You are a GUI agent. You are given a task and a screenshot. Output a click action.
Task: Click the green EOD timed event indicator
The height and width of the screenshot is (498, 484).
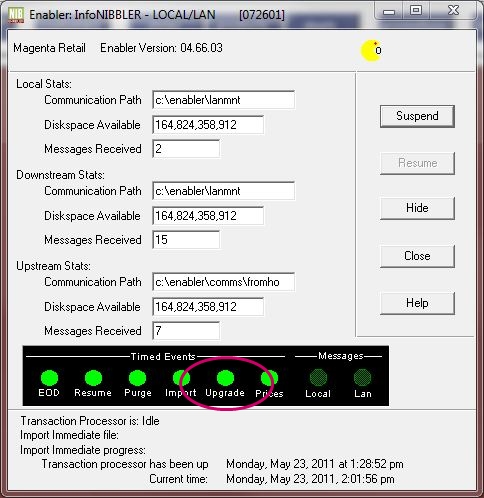point(49,378)
